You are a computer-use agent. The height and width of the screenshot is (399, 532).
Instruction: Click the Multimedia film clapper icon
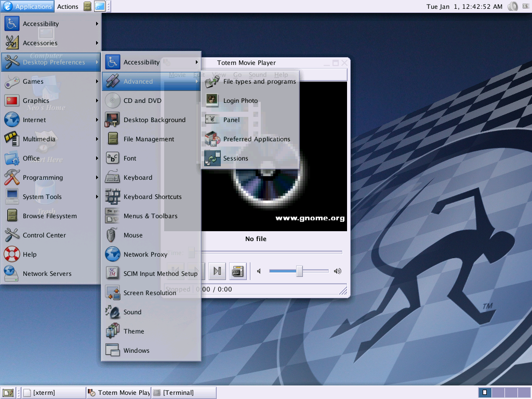tap(11, 139)
